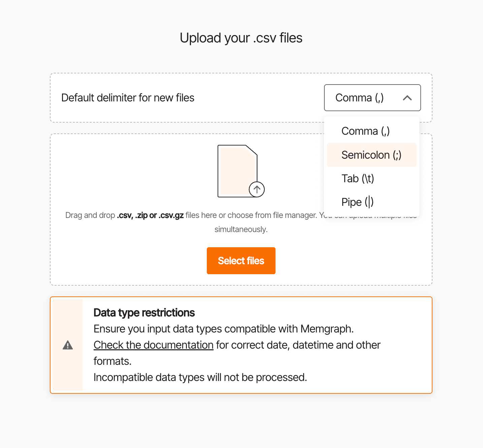Choose the Semicolon (;) delimiter option
The image size is (483, 448).
point(371,155)
